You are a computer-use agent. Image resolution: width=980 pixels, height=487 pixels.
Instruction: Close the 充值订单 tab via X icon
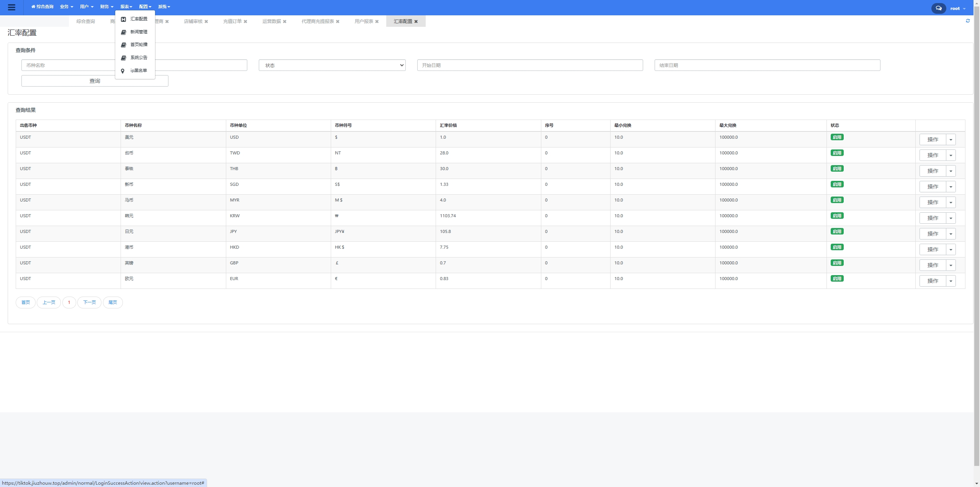pyautogui.click(x=245, y=21)
